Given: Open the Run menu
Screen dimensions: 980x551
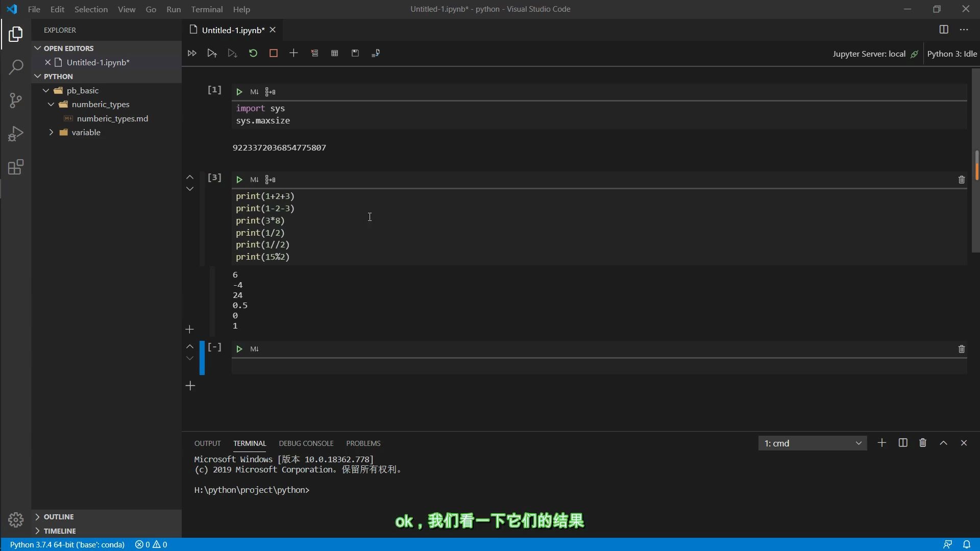Looking at the screenshot, I should (x=174, y=9).
